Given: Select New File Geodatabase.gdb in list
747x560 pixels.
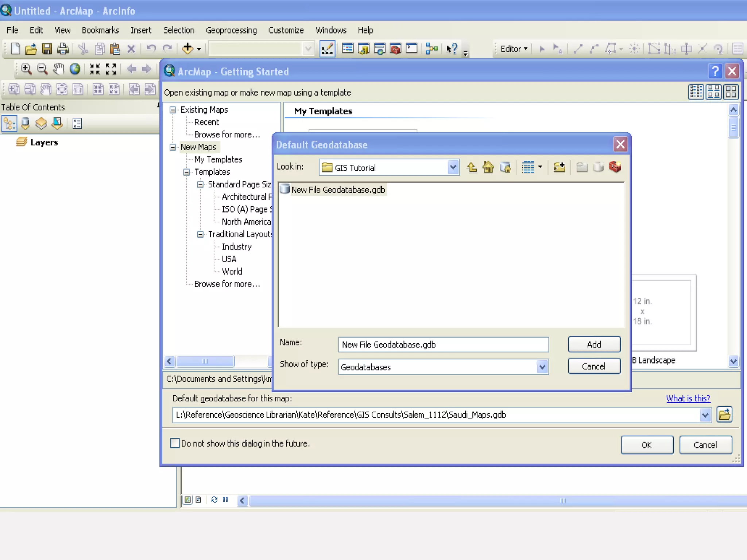Looking at the screenshot, I should (x=338, y=190).
